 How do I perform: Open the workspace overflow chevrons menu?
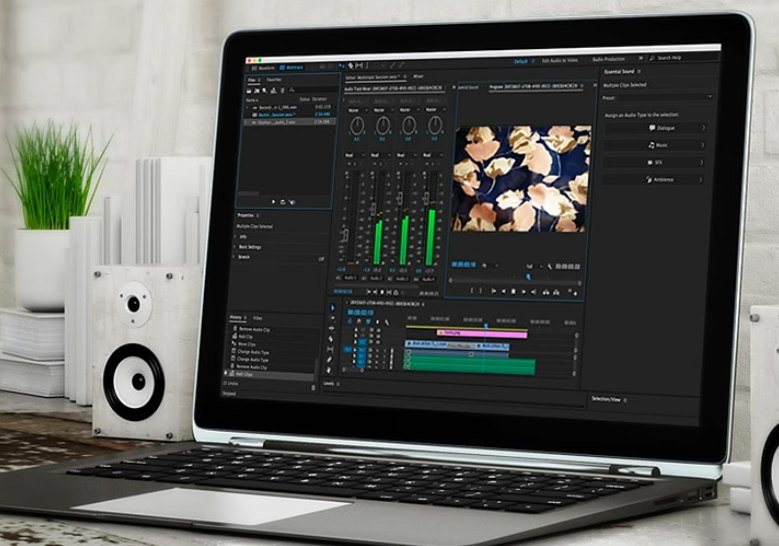(x=640, y=58)
